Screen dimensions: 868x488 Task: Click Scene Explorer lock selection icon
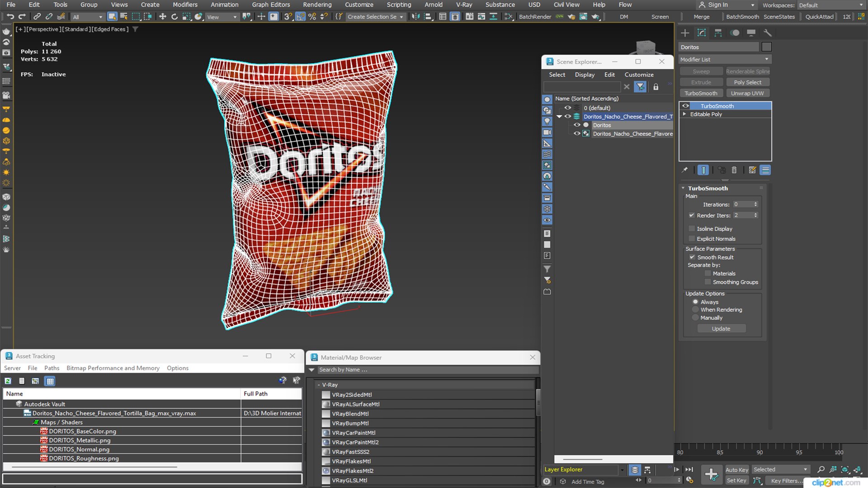(x=656, y=87)
